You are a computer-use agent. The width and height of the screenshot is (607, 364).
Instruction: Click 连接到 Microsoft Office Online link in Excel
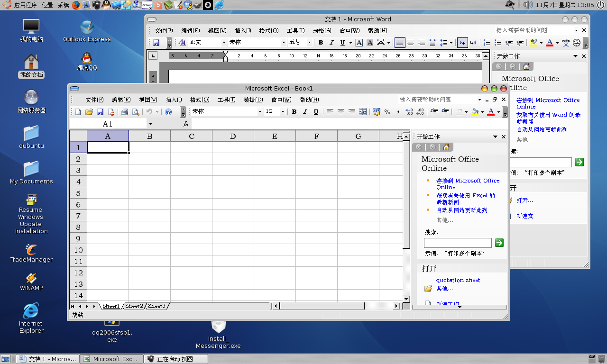pyautogui.click(x=468, y=184)
